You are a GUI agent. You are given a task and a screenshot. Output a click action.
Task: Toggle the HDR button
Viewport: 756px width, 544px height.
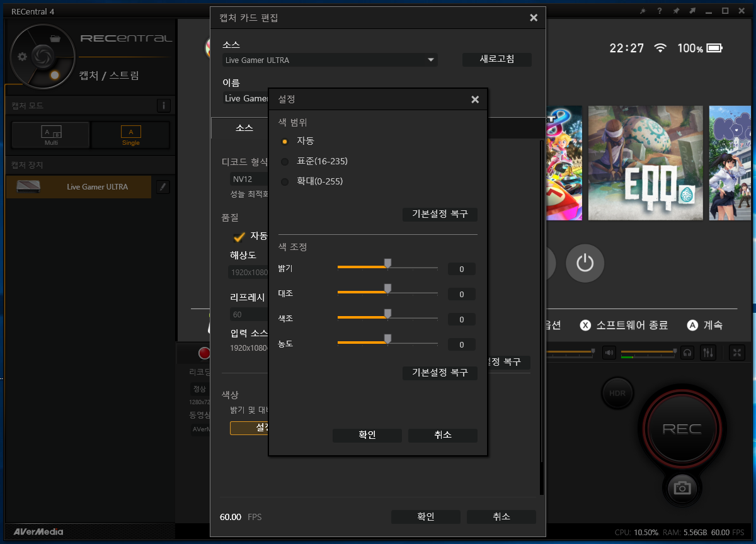pos(617,393)
